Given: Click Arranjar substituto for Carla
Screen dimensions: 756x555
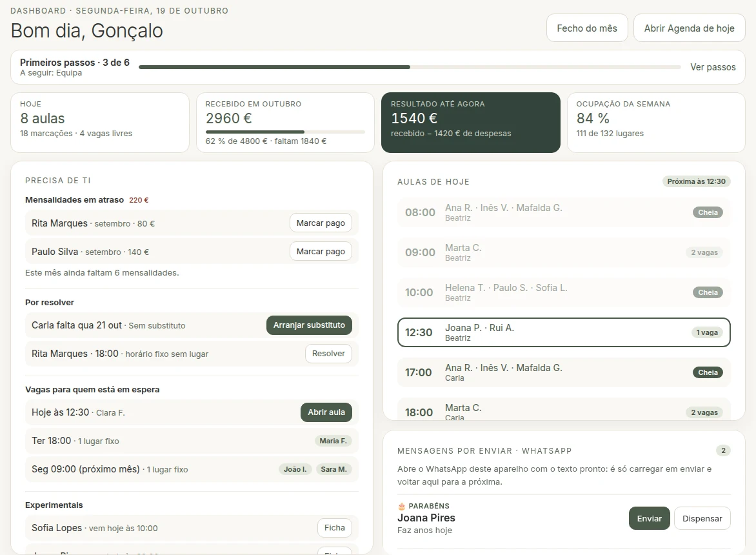Looking at the screenshot, I should coord(309,325).
